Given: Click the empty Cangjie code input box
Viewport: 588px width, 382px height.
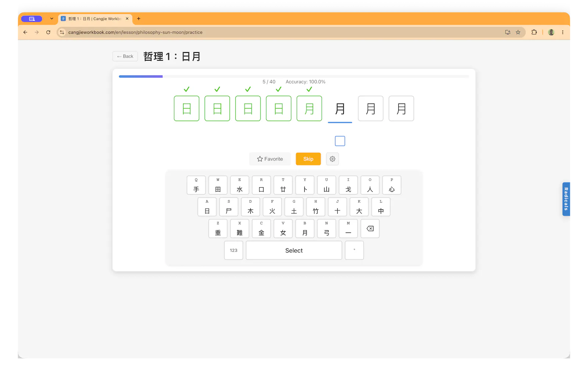Looking at the screenshot, I should [340, 141].
